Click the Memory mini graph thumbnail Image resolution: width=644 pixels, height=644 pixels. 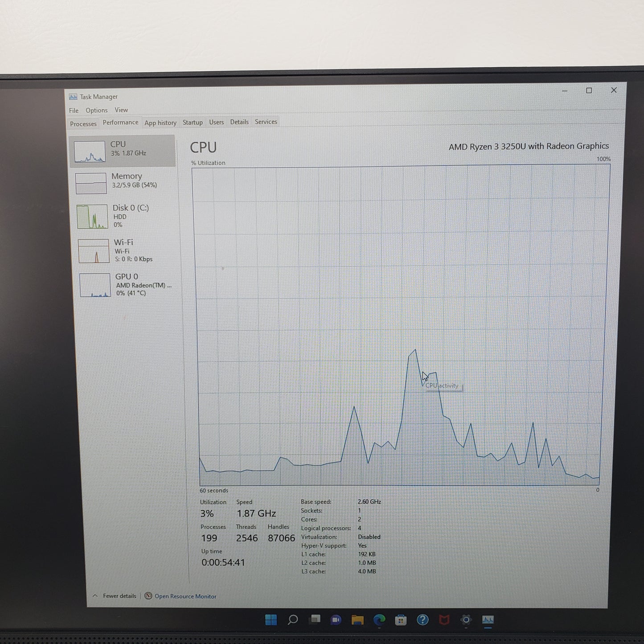91,183
